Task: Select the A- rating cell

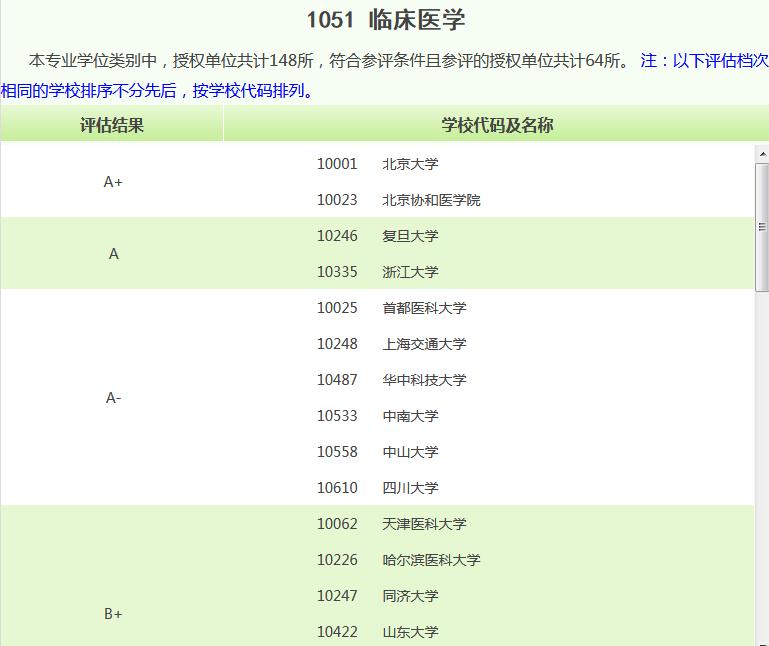Action: (113, 398)
